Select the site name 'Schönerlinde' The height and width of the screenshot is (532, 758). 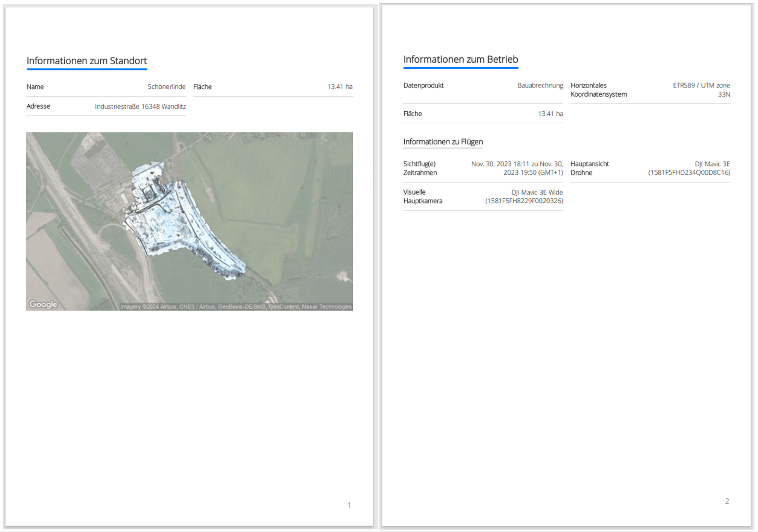point(166,86)
